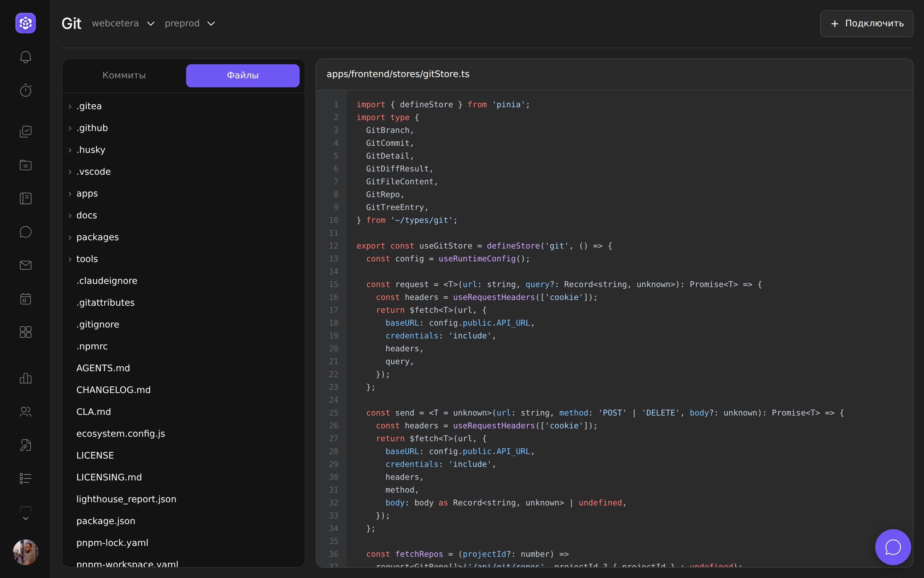
Task: Open ecosystem.config.js file
Action: [183, 433]
